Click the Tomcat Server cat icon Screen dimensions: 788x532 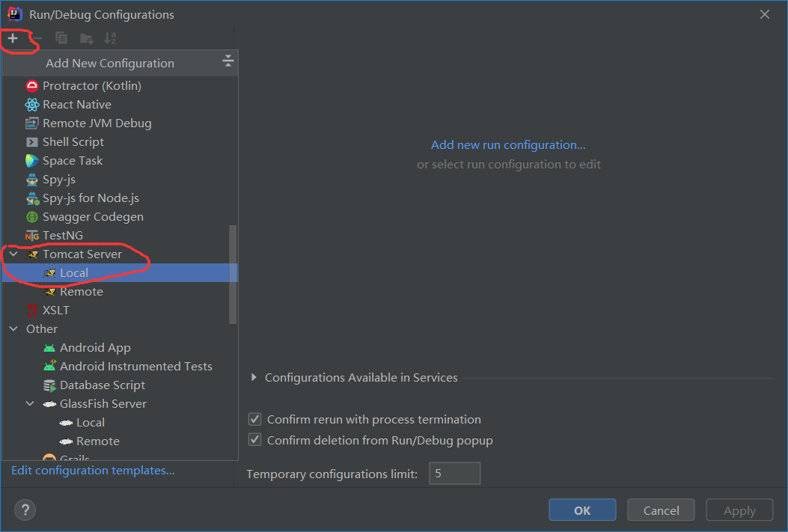[x=32, y=254]
